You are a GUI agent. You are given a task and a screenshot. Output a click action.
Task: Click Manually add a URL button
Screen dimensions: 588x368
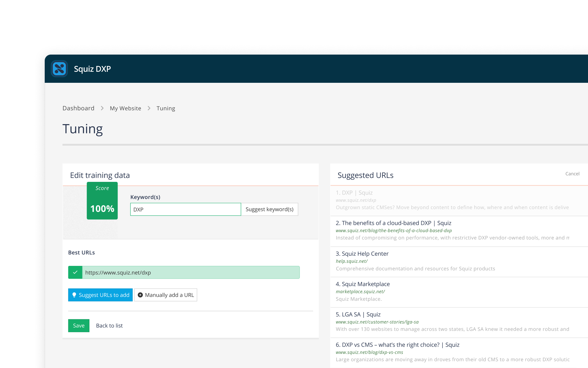tap(166, 295)
